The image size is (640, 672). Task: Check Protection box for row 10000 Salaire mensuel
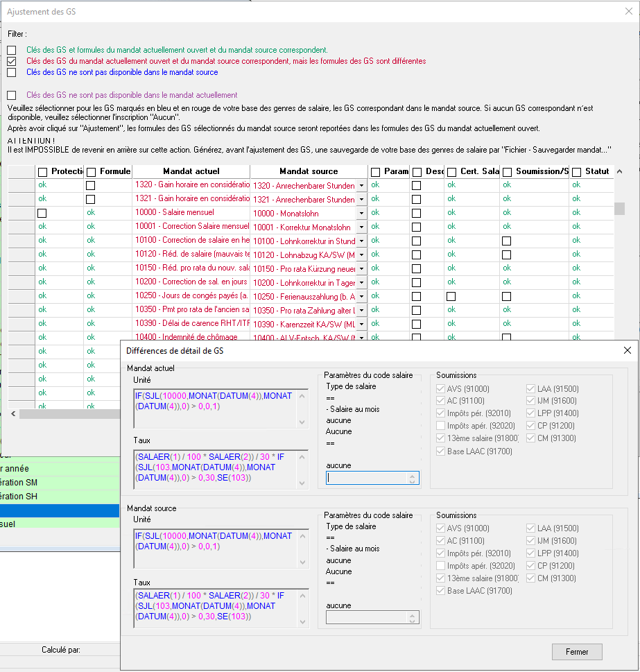[42, 213]
